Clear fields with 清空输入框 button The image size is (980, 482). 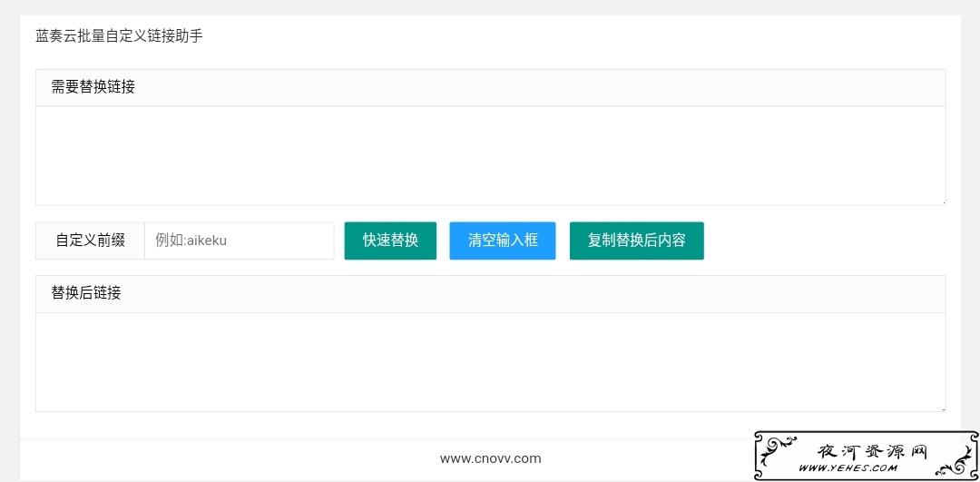tap(503, 241)
